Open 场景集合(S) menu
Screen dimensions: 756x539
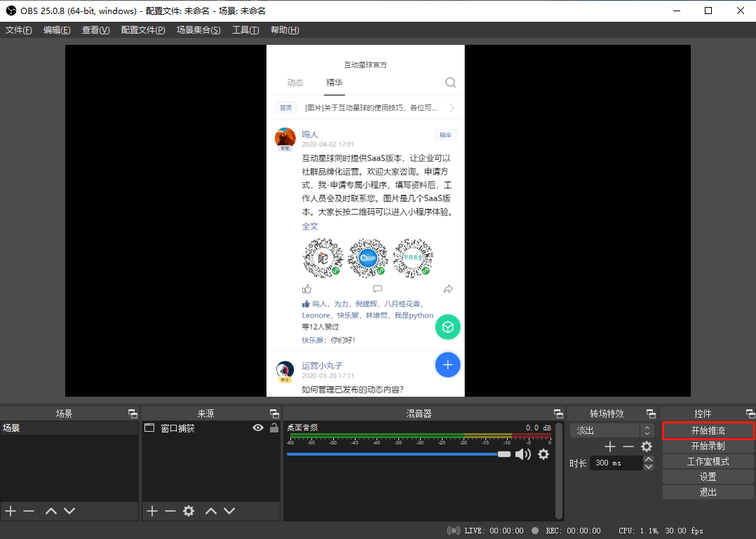click(x=198, y=30)
